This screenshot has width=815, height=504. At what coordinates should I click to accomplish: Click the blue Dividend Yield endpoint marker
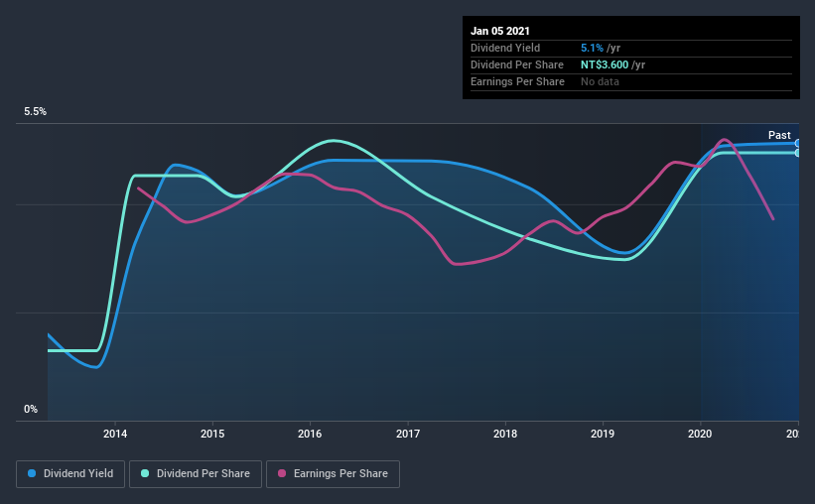coord(797,144)
